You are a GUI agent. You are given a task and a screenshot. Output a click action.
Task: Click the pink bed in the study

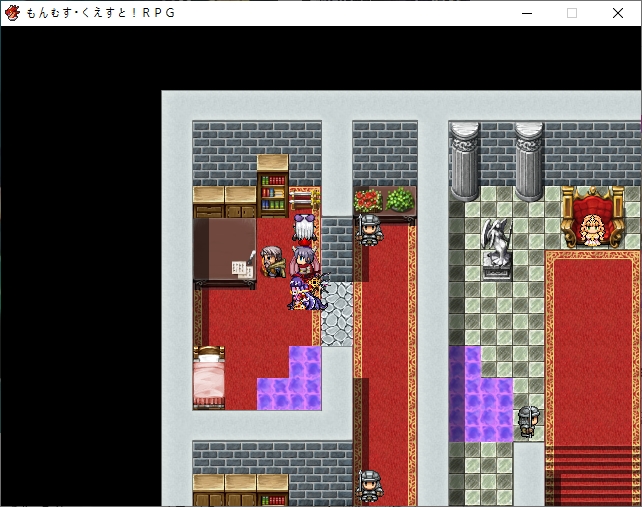(x=209, y=378)
